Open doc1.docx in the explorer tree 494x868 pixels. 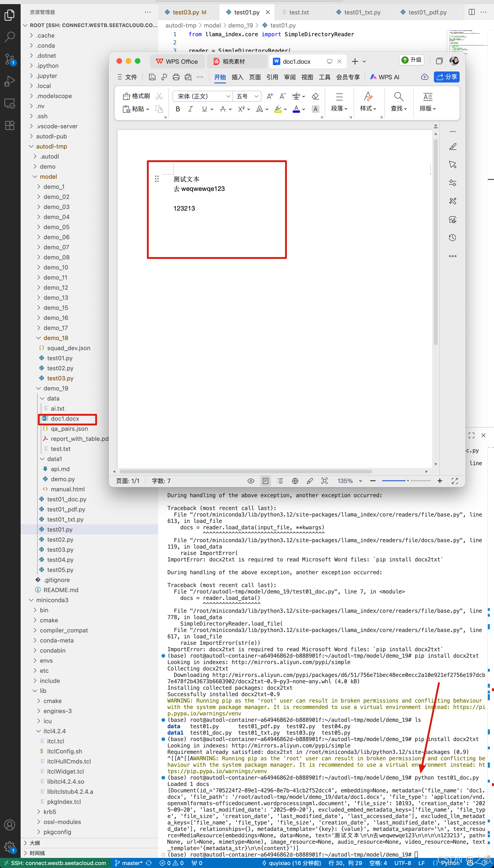tap(64, 419)
